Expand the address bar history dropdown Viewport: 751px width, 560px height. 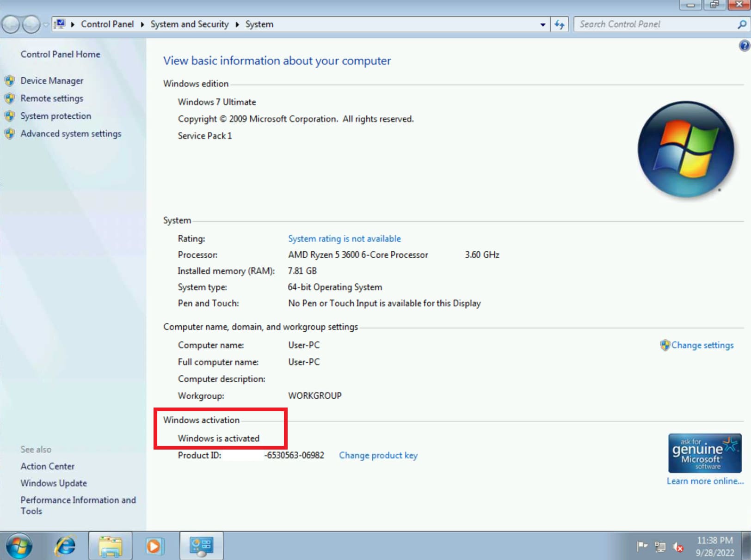542,24
